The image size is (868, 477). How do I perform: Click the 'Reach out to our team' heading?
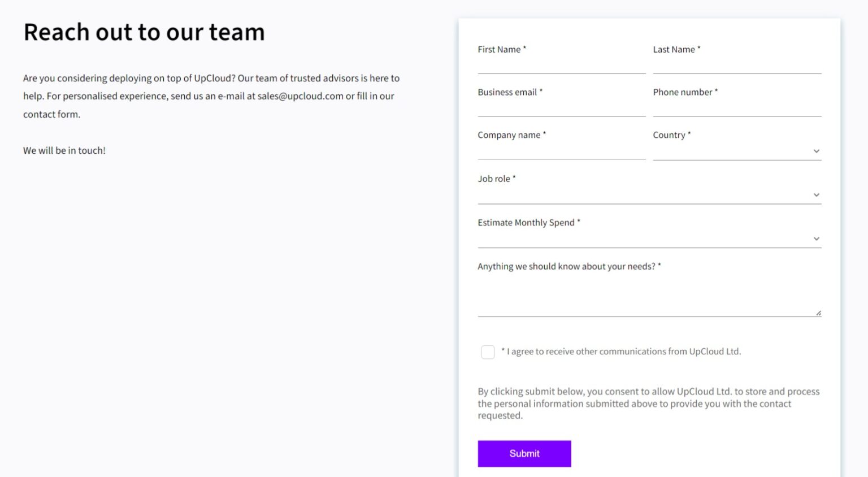click(x=144, y=32)
